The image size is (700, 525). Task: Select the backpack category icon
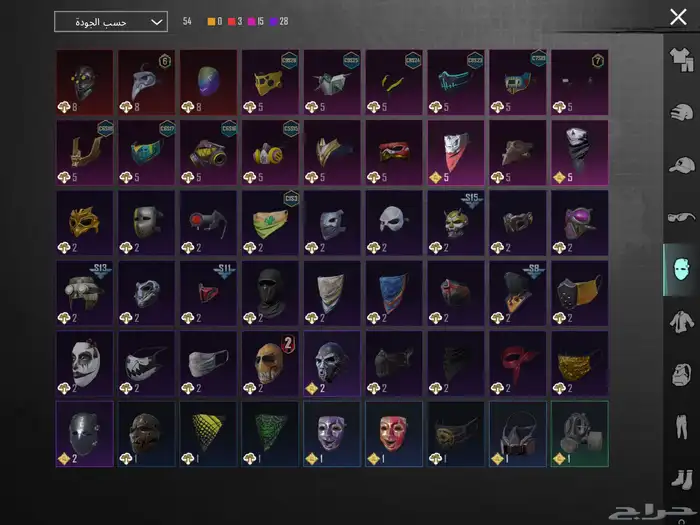[x=681, y=374]
